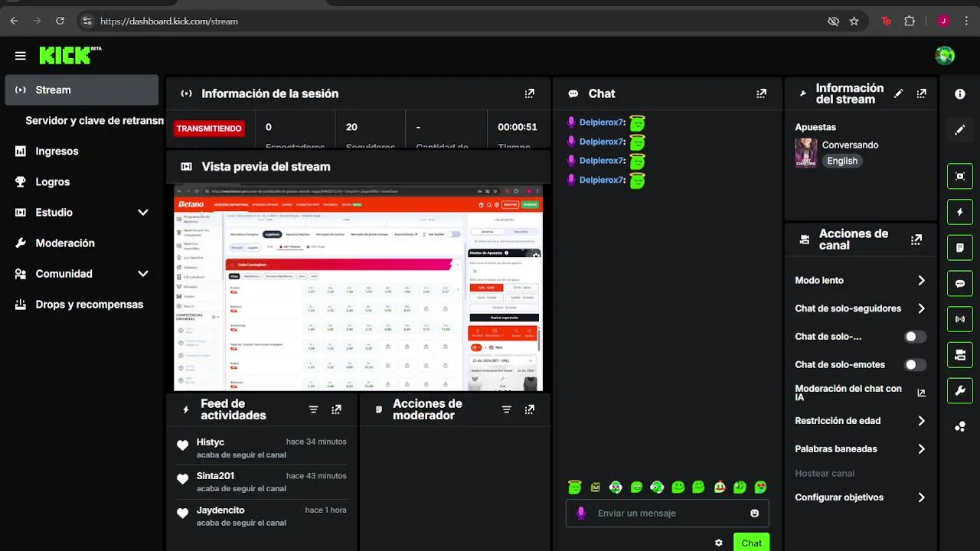Open the browser extensions puzzle icon
980x551 pixels.
(910, 21)
